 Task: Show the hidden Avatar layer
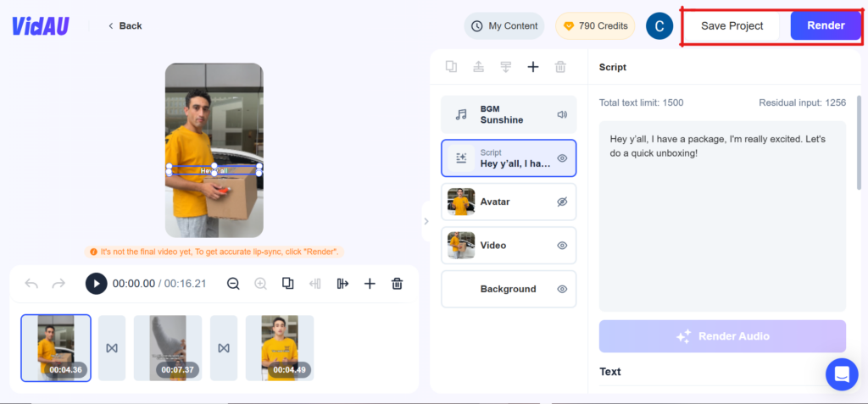[x=561, y=202]
